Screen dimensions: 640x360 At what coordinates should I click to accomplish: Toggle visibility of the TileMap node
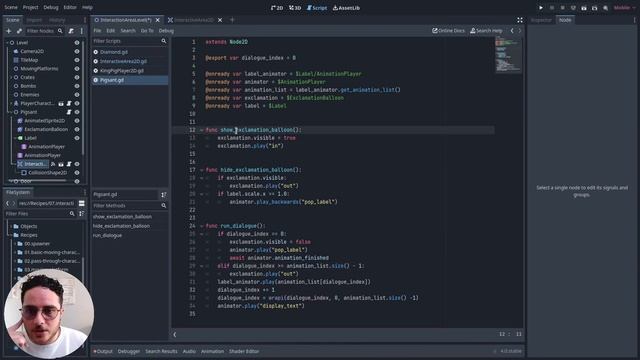point(77,60)
